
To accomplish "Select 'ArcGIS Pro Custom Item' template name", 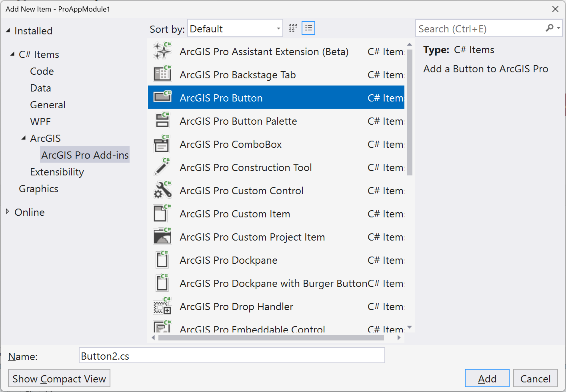I will click(x=235, y=214).
